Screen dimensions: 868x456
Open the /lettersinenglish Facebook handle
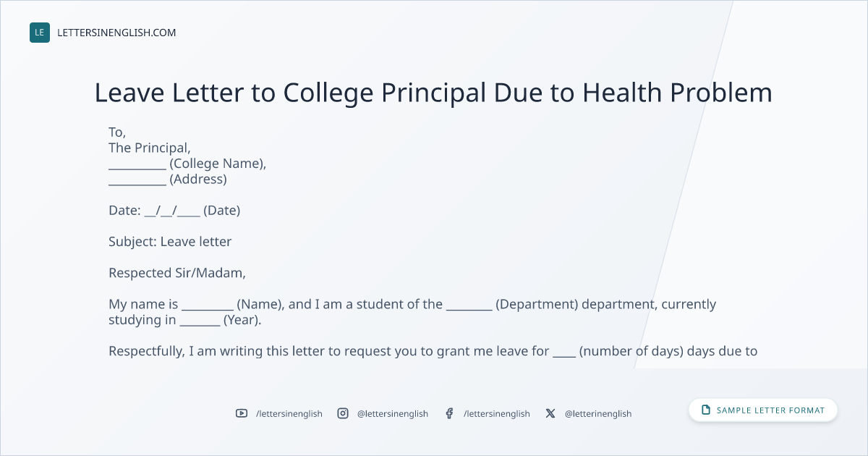pyautogui.click(x=497, y=413)
